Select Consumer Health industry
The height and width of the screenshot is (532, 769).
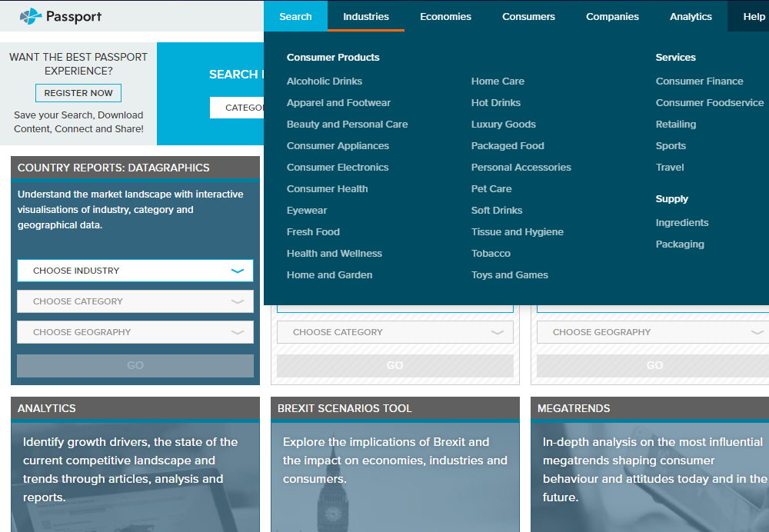click(x=327, y=189)
